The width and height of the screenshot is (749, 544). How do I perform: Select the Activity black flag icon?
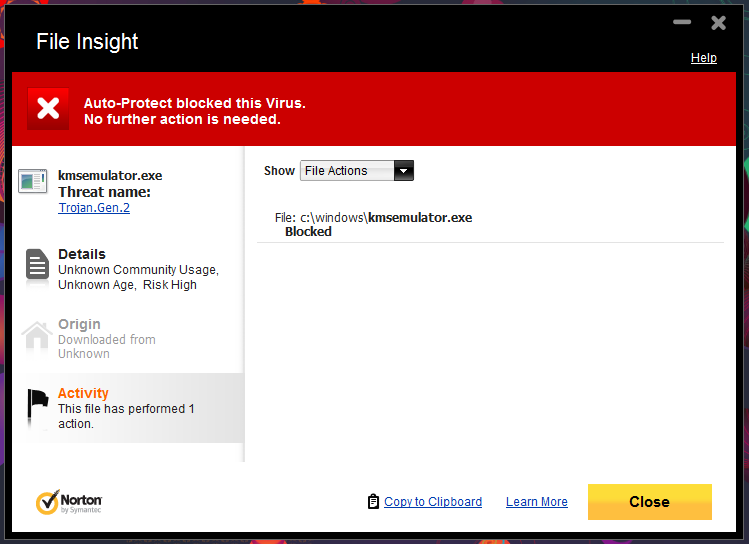[x=38, y=405]
